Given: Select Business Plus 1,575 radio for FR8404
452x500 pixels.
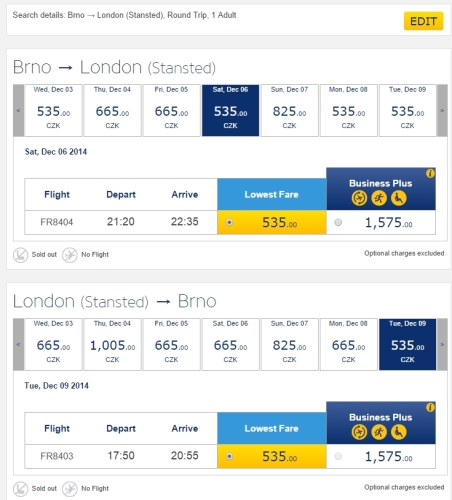Looking at the screenshot, I should click(x=338, y=222).
